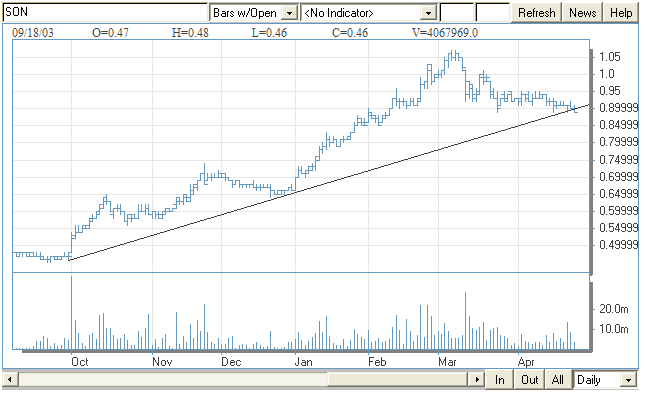Click the left scroll arrow of chart scrollbar
Image resolution: width=645 pixels, height=393 pixels.
click(10, 379)
